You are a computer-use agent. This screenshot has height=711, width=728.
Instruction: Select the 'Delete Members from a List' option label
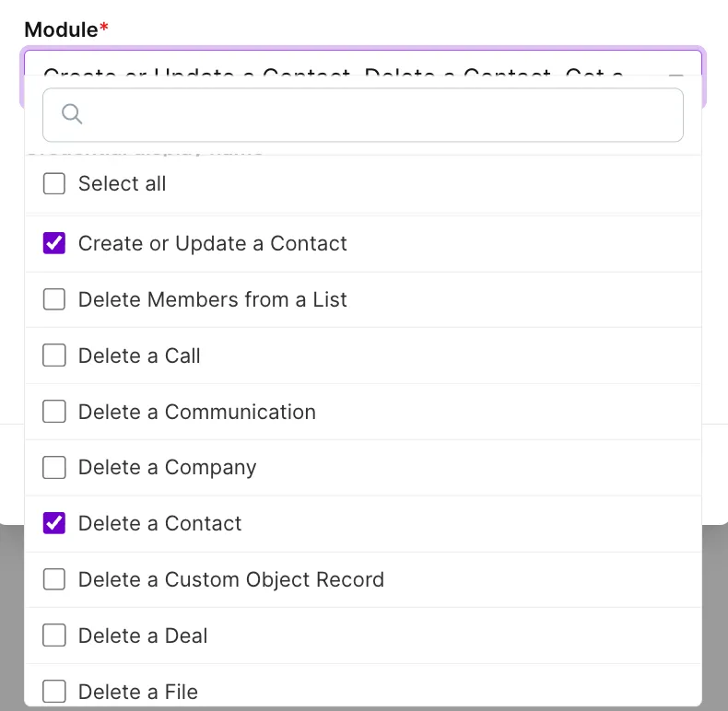pos(213,300)
